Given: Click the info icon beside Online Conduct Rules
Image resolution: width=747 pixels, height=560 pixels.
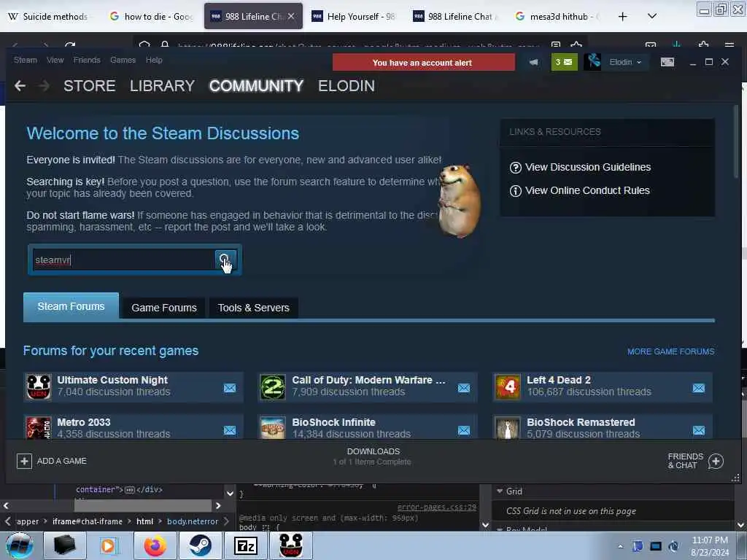Looking at the screenshot, I should click(x=516, y=191).
